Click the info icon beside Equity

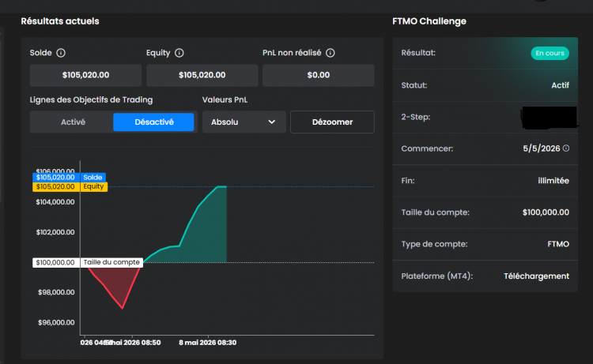(179, 53)
